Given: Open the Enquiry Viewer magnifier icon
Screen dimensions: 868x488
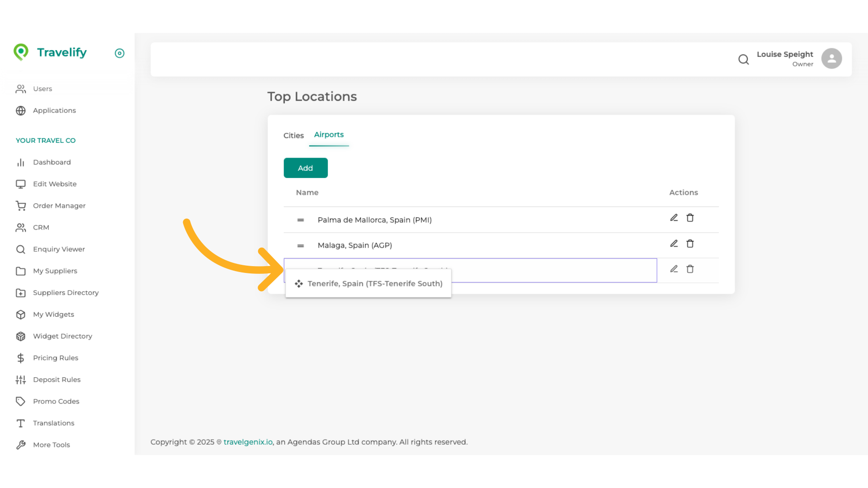Looking at the screenshot, I should [21, 249].
